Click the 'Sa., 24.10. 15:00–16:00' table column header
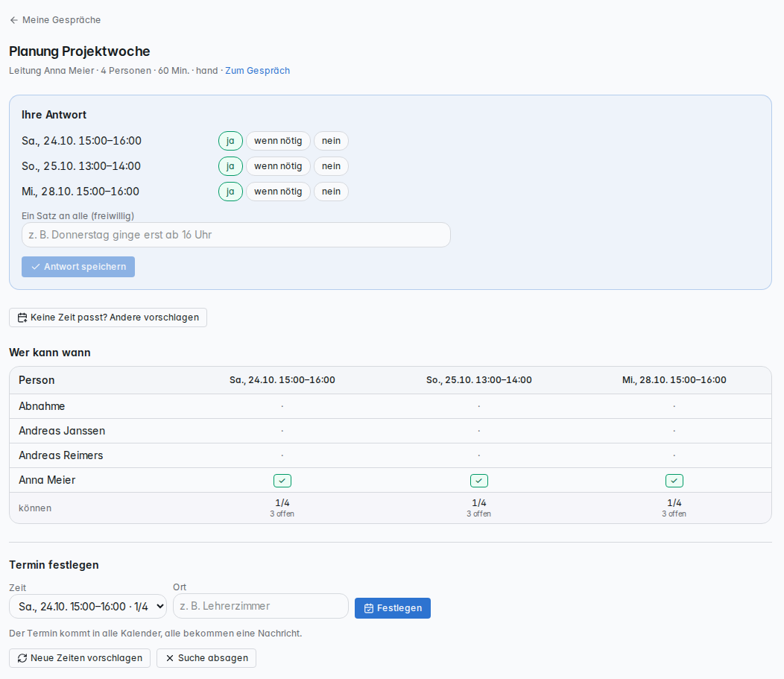 282,380
